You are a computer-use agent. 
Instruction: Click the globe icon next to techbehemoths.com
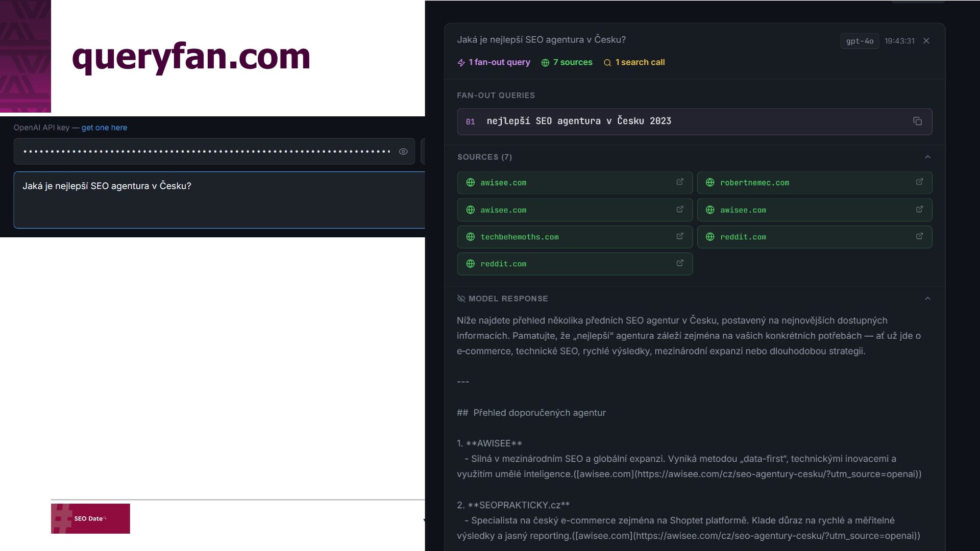click(471, 237)
